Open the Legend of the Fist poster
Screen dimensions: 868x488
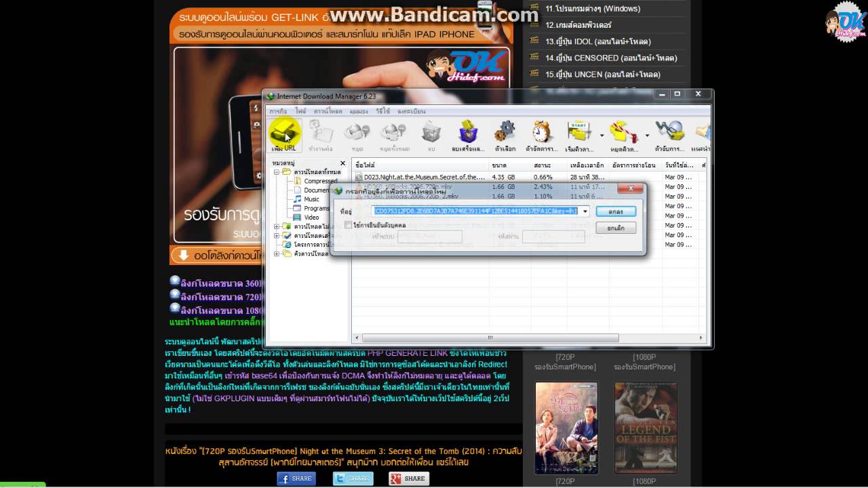pos(646,428)
